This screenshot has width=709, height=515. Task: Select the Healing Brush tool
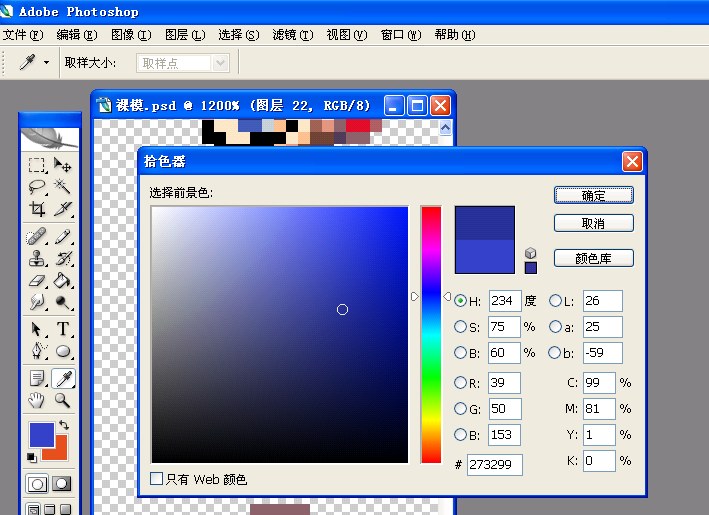tap(37, 236)
